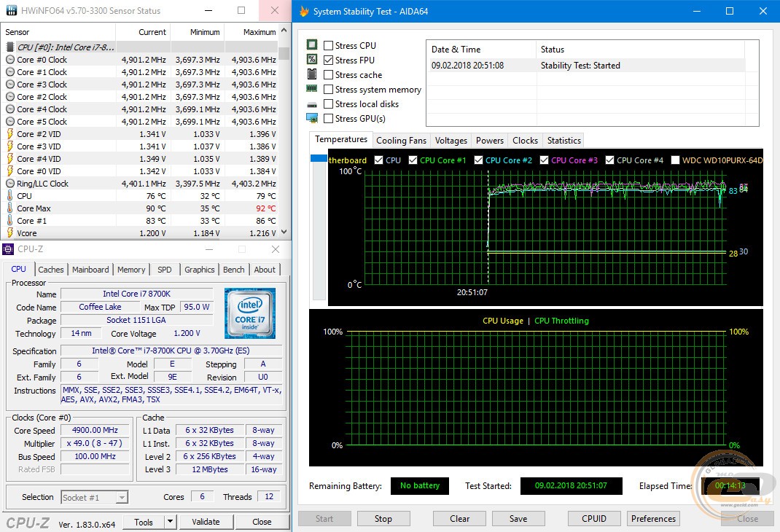Open the CPU-Z About tab
The image size is (780, 532).
point(265,270)
